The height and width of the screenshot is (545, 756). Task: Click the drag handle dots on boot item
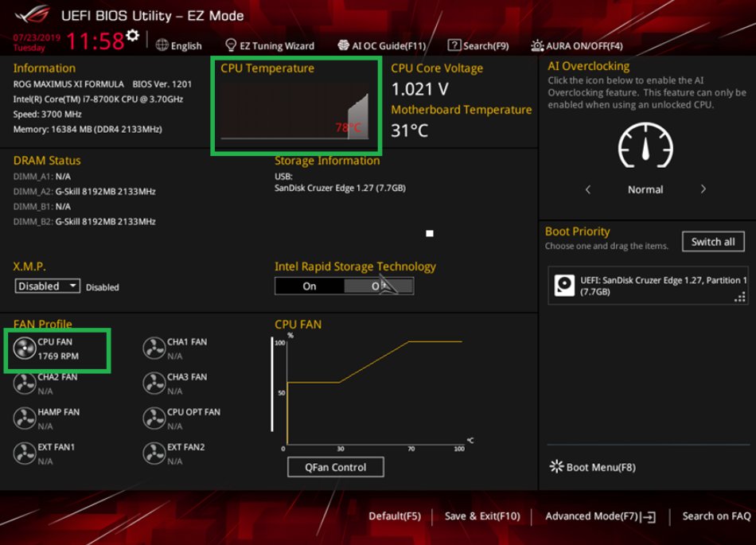[740, 298]
